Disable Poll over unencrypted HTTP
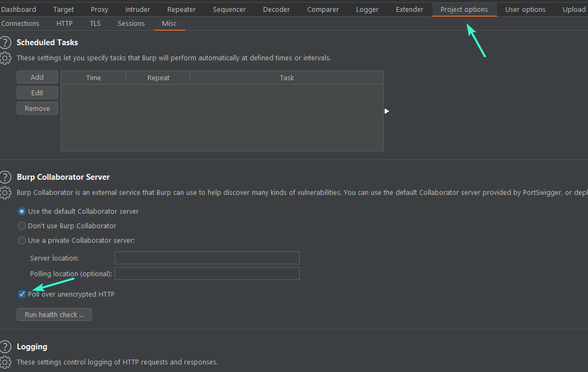 point(22,294)
